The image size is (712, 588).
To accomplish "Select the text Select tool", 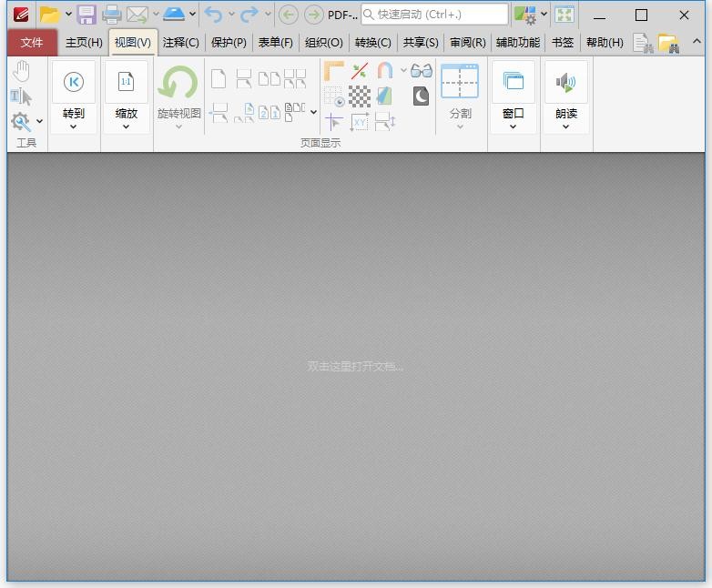I will coord(21,96).
